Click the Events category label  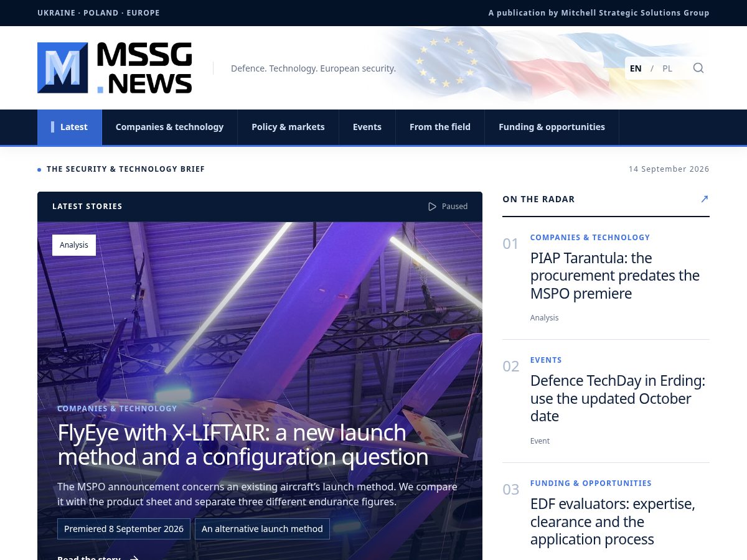coord(546,360)
